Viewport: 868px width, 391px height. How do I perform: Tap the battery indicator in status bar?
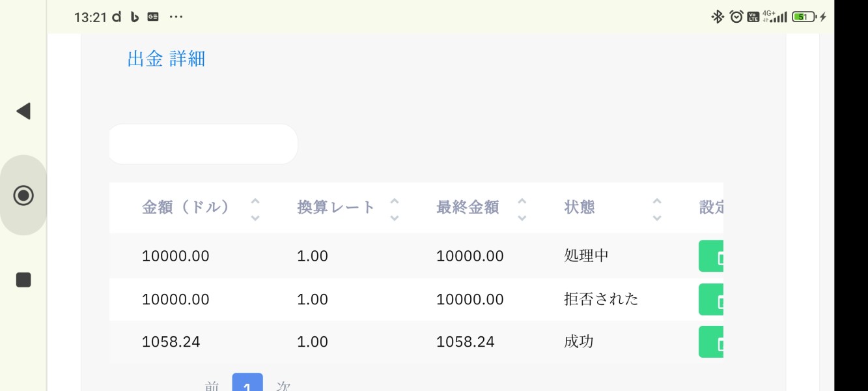[800, 17]
